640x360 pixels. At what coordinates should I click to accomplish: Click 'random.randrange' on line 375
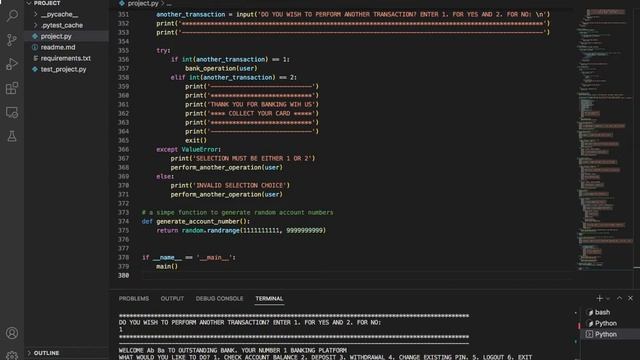(x=211, y=230)
